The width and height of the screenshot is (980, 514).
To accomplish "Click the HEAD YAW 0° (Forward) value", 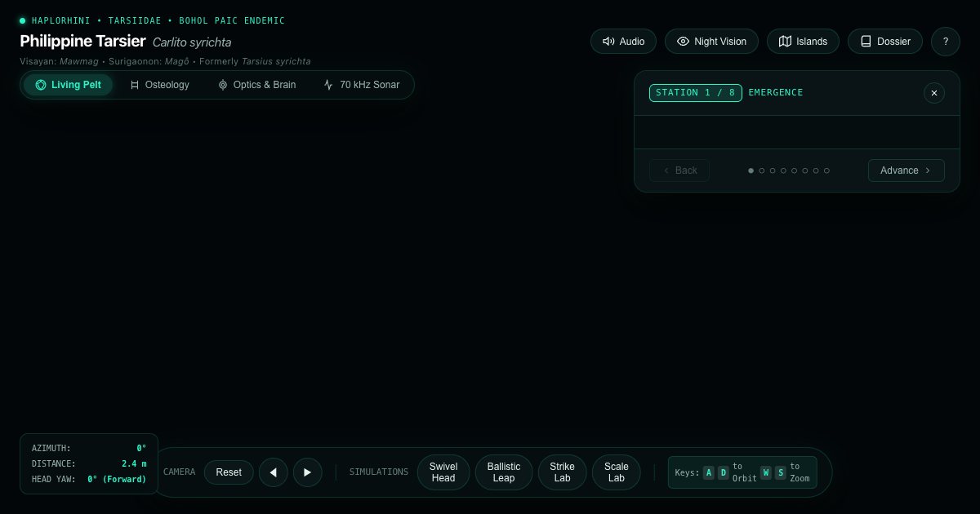I will tap(117, 479).
